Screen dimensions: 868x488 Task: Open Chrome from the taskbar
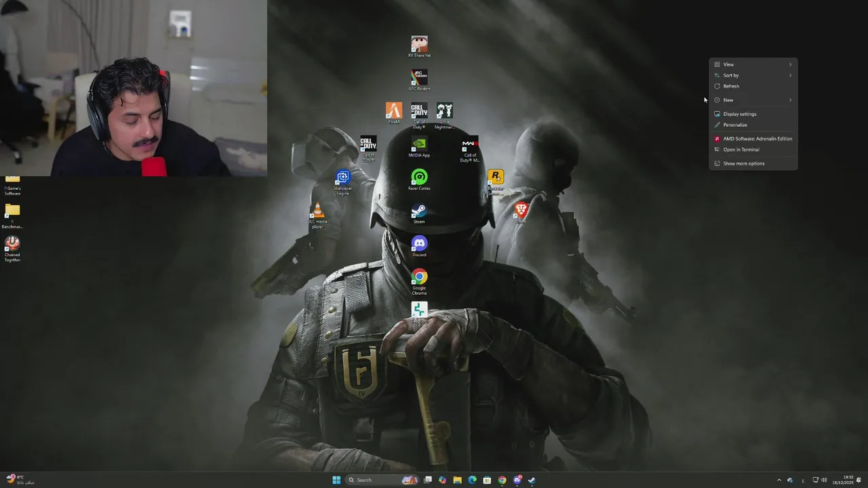click(502, 480)
